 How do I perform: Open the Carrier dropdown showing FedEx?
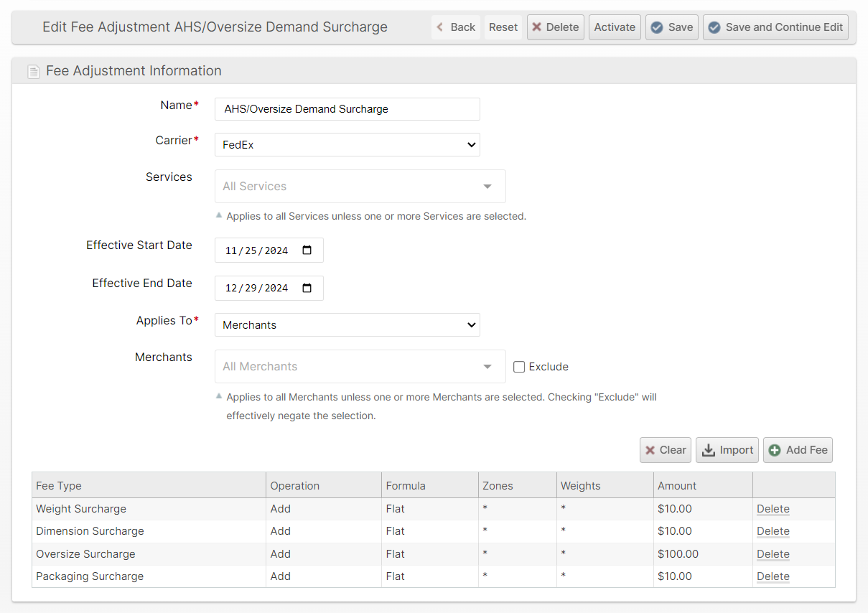click(347, 145)
